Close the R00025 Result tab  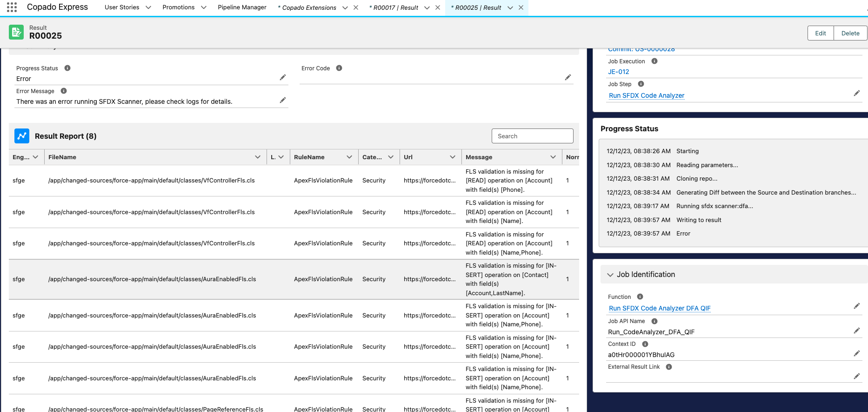click(x=521, y=7)
